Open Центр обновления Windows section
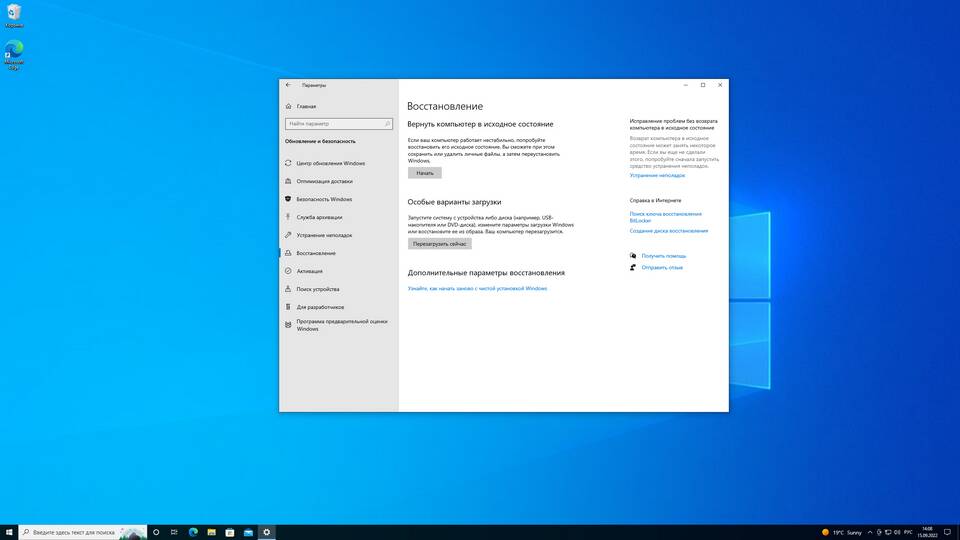Image resolution: width=960 pixels, height=540 pixels. tap(330, 163)
